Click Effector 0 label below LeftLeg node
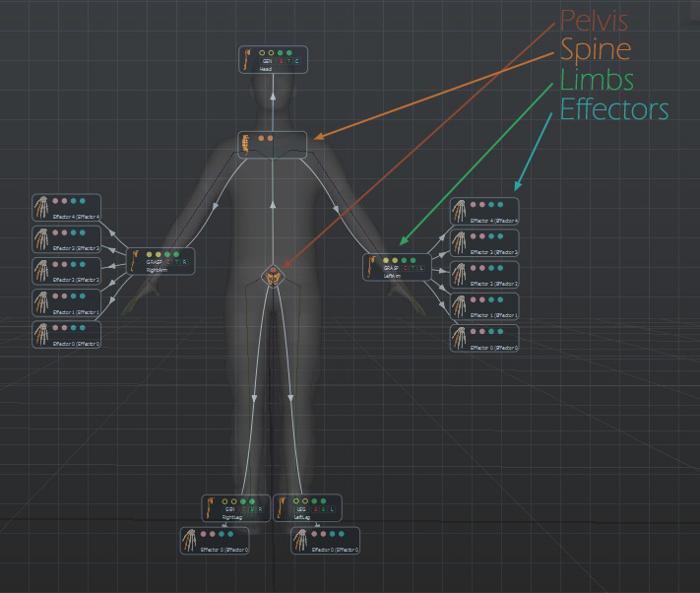The width and height of the screenshot is (700, 593). [x=335, y=550]
